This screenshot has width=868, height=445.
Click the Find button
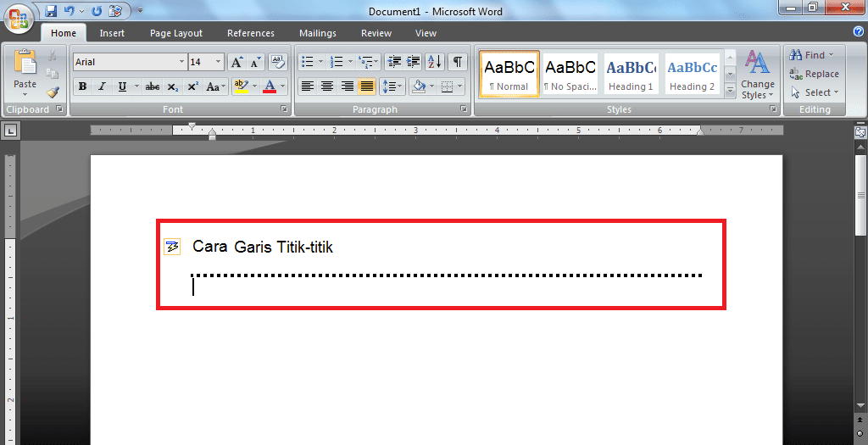point(810,55)
